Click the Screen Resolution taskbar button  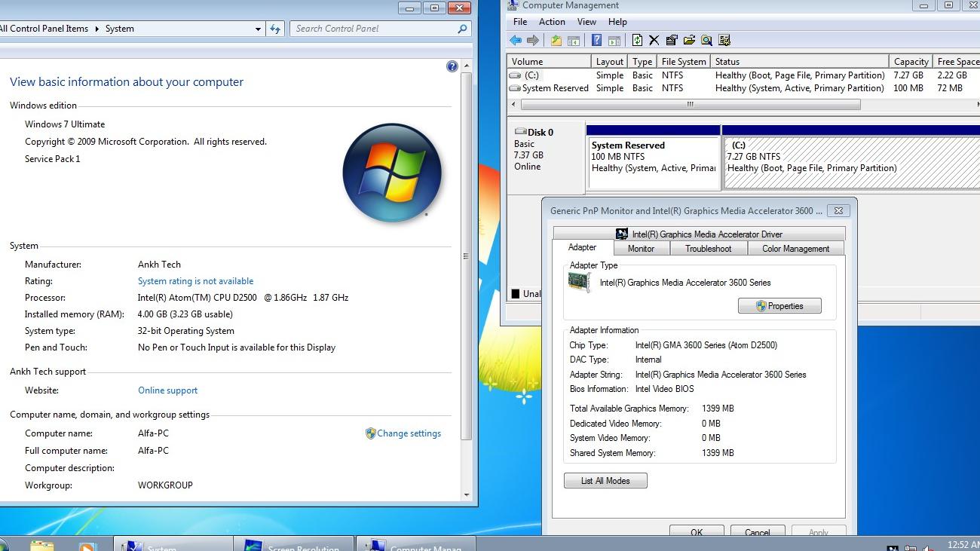tap(293, 543)
